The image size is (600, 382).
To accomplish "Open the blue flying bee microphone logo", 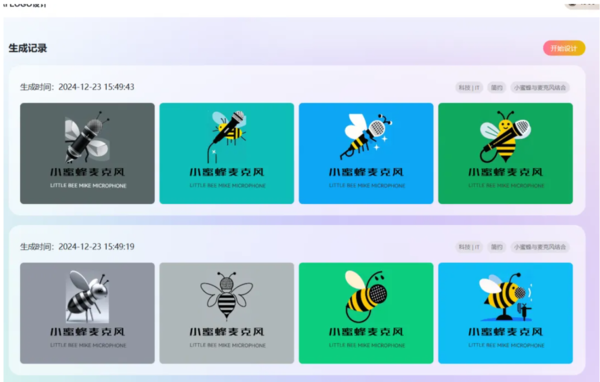I will [x=366, y=153].
